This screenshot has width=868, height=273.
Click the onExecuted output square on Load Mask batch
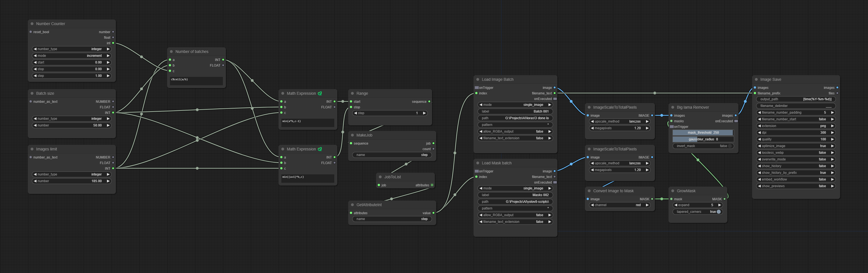(x=555, y=182)
